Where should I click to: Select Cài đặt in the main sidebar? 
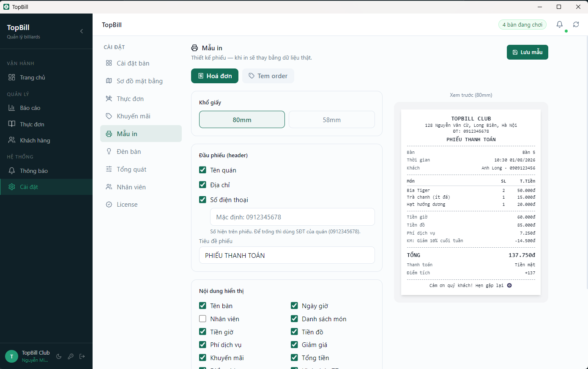46,187
